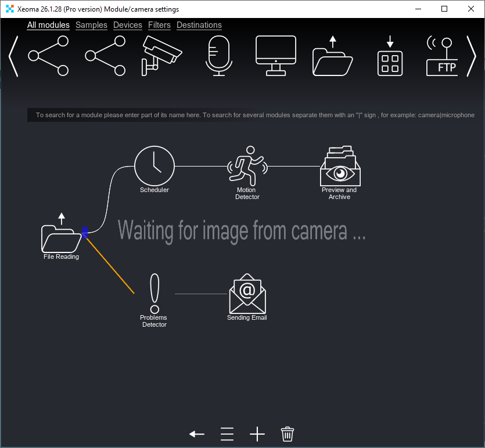Delete selection using the trash button

287,433
